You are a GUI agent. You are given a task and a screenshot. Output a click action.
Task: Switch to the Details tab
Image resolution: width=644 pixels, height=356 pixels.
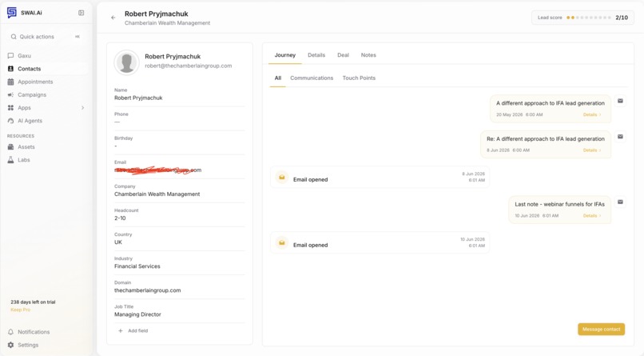point(316,55)
